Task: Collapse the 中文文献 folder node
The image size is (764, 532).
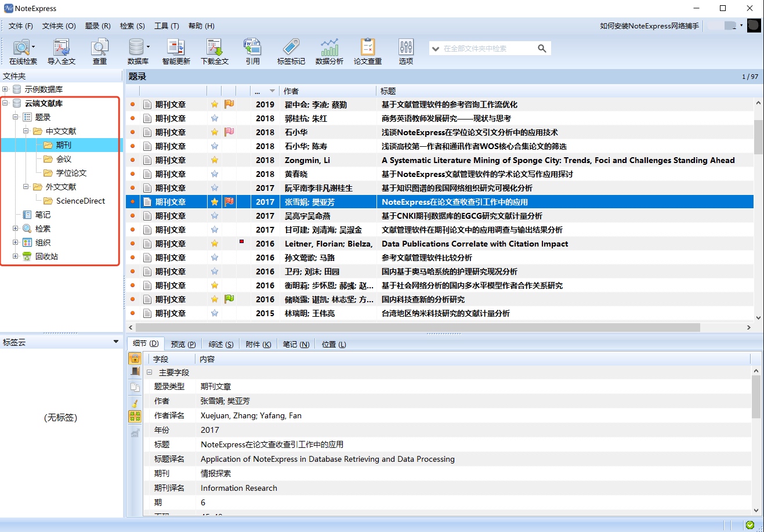Action: click(x=26, y=131)
